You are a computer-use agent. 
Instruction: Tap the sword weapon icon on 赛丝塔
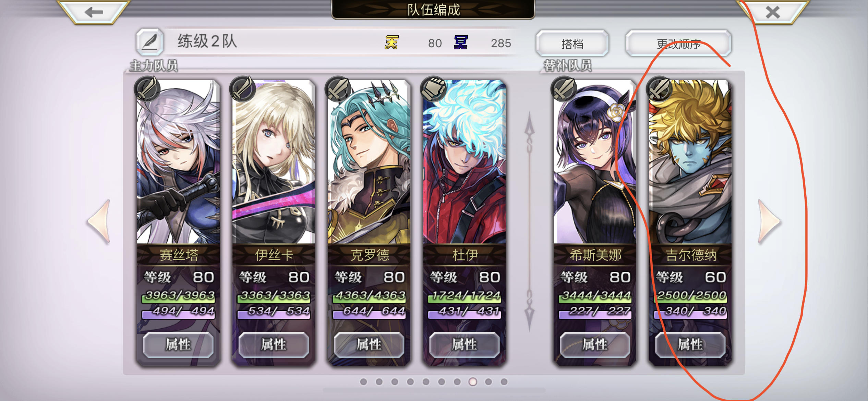click(147, 88)
